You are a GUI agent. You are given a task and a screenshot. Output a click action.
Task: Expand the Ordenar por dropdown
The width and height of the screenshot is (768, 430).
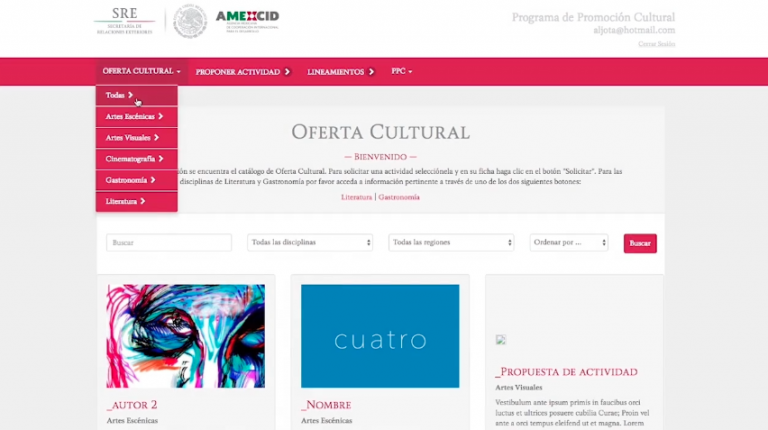click(569, 243)
